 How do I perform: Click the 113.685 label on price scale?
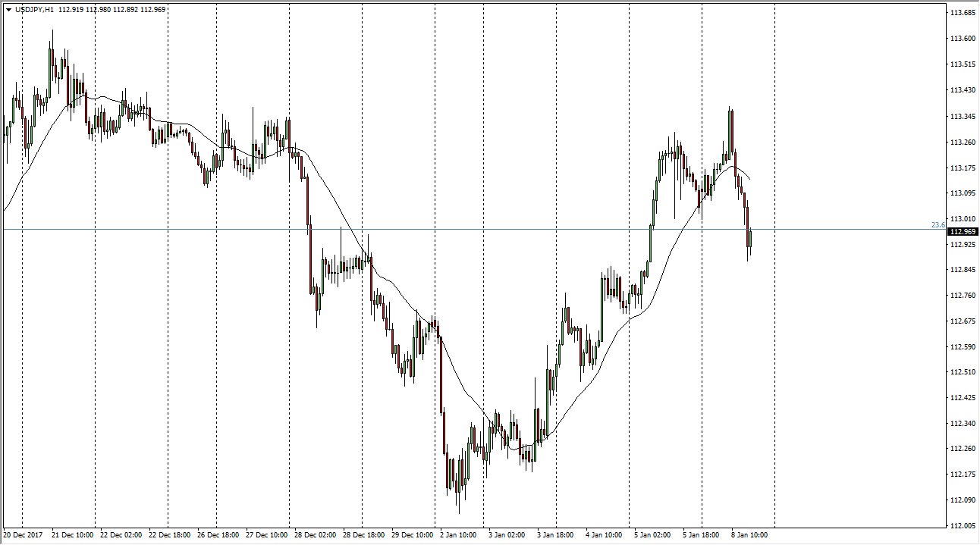962,13
